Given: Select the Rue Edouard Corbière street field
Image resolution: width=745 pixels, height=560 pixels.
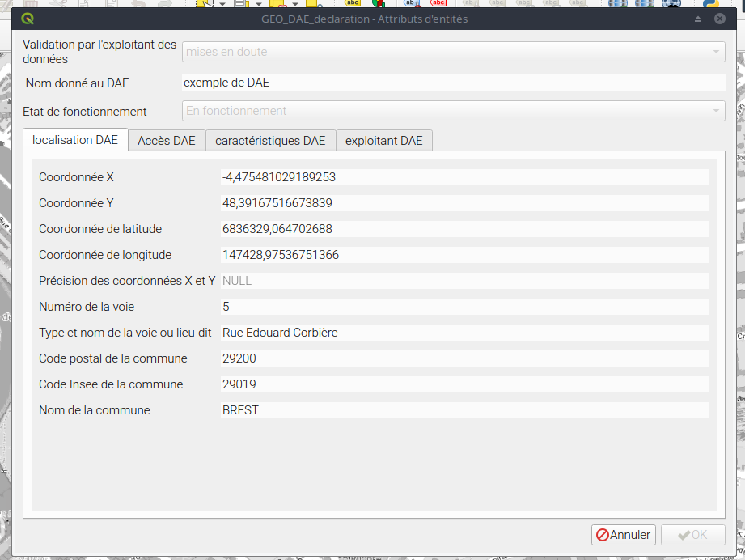Looking at the screenshot, I should 464,333.
